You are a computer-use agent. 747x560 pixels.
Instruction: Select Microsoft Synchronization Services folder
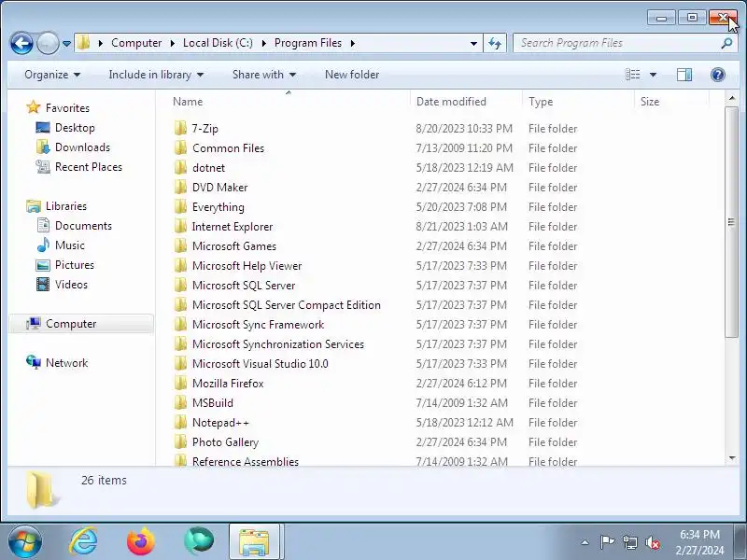277,343
